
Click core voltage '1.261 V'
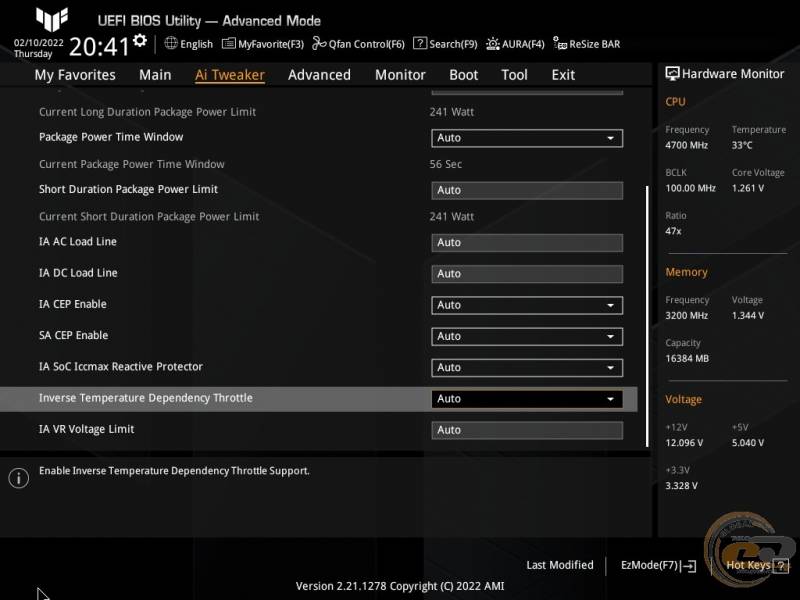pos(747,188)
